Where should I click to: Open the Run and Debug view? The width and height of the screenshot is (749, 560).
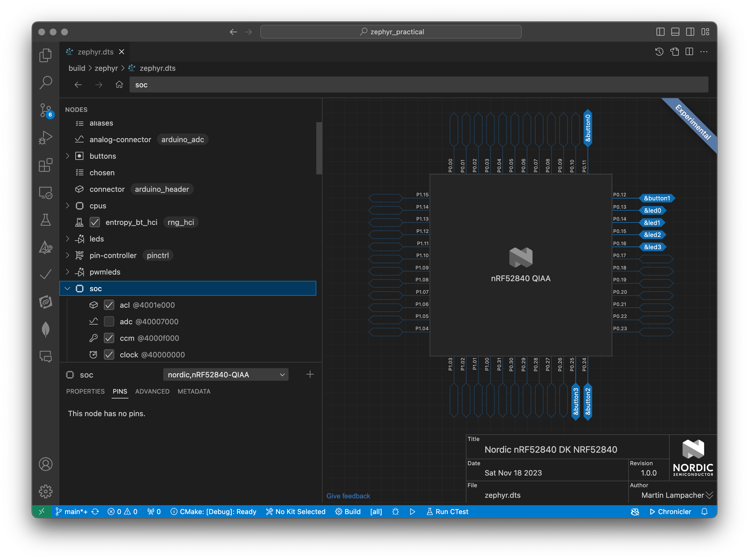click(x=45, y=138)
